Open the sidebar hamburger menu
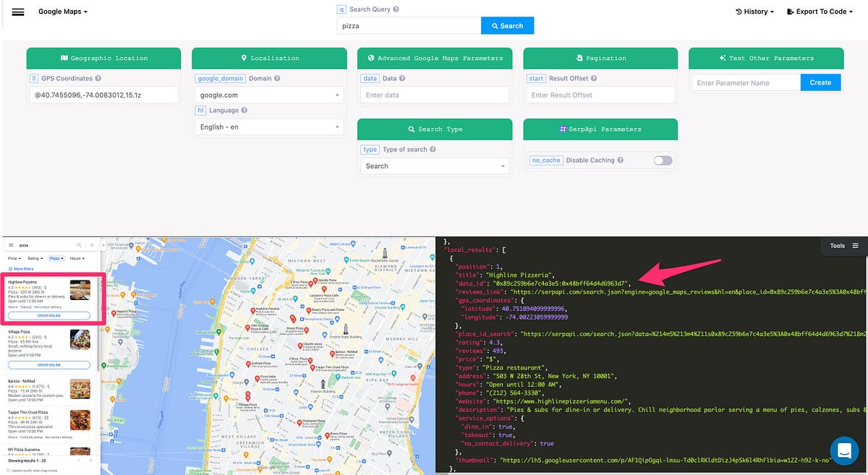The width and height of the screenshot is (868, 475). [x=18, y=11]
